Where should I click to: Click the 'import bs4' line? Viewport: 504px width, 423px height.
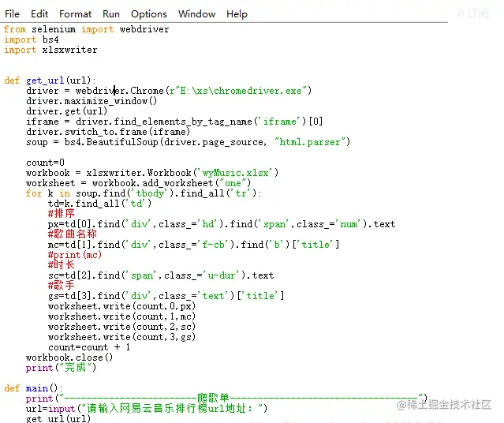coord(32,39)
